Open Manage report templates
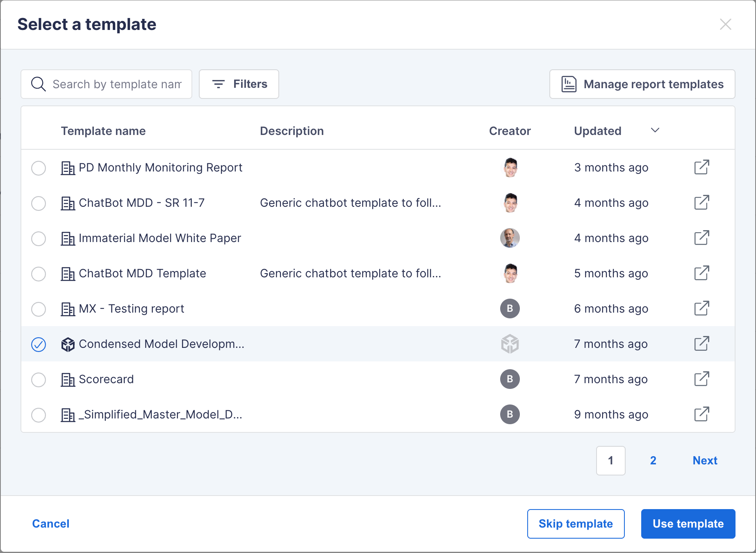Image resolution: width=756 pixels, height=553 pixels. tap(642, 84)
